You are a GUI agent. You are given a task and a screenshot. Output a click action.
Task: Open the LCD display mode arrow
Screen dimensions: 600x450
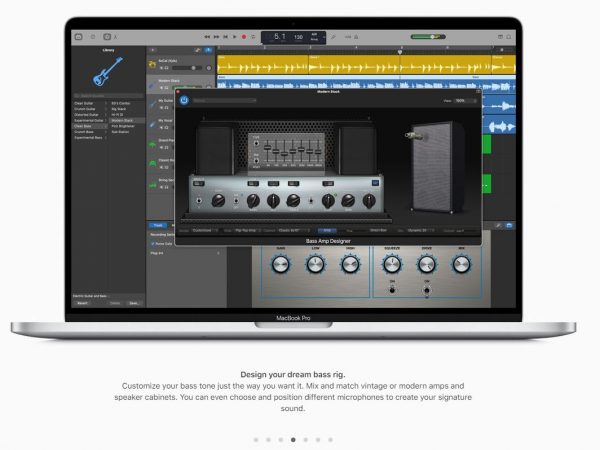click(x=324, y=38)
